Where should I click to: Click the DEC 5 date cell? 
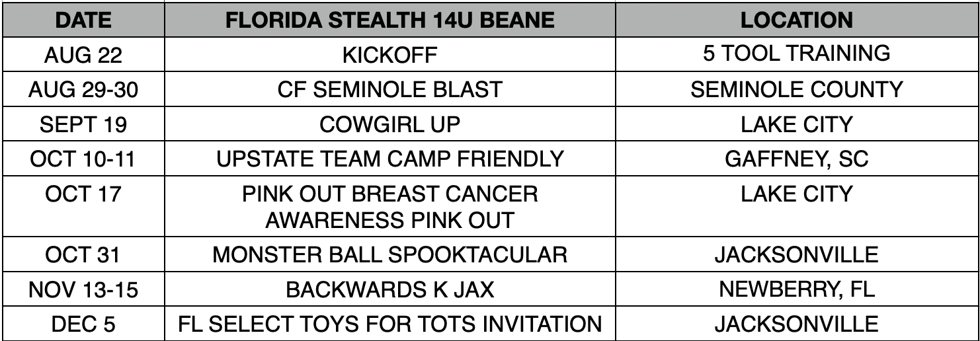83,324
